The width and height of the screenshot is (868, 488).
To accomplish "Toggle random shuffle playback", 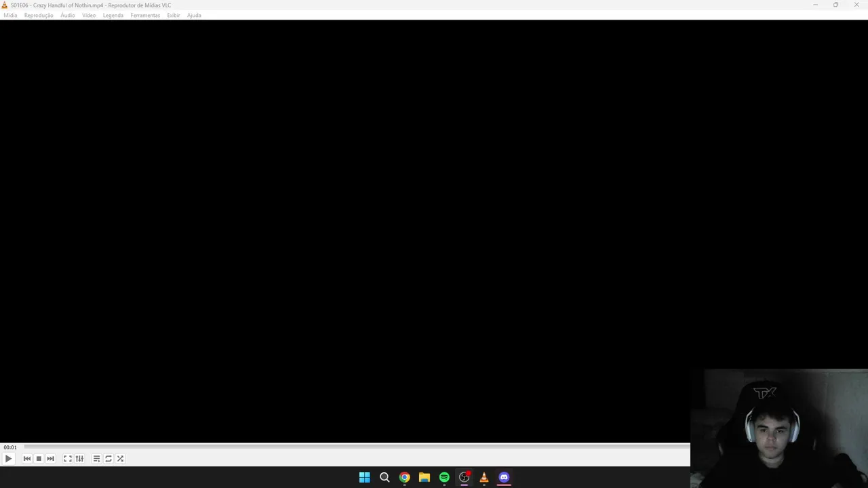I will pyautogui.click(x=120, y=459).
